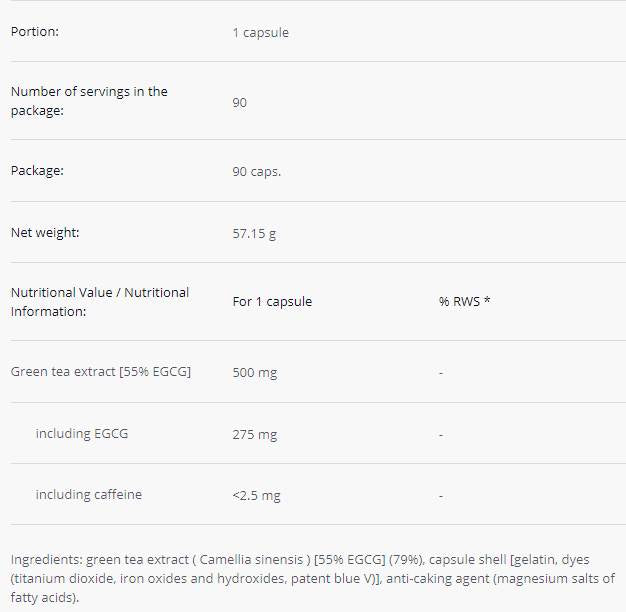Click the "Package:" row label

[37, 170]
